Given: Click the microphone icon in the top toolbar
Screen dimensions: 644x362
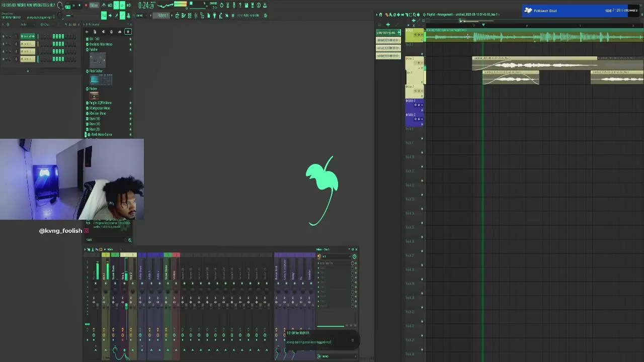Looking at the screenshot, I should pos(233,5).
